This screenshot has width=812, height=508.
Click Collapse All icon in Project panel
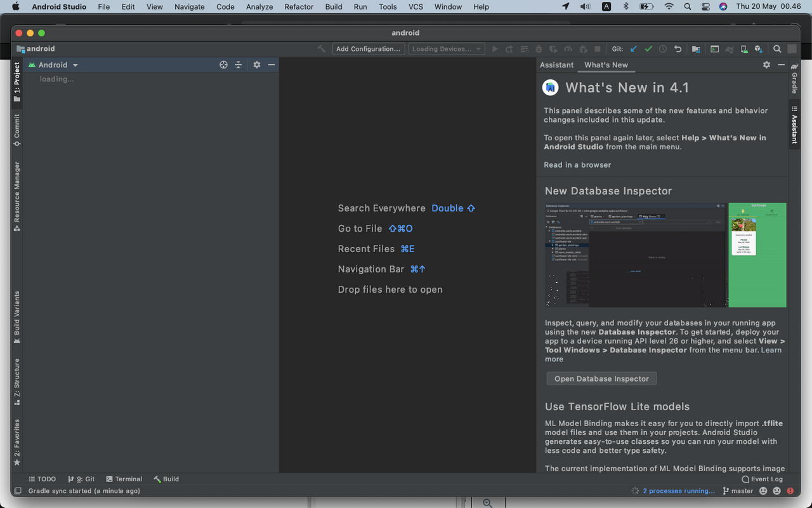pyautogui.click(x=239, y=65)
